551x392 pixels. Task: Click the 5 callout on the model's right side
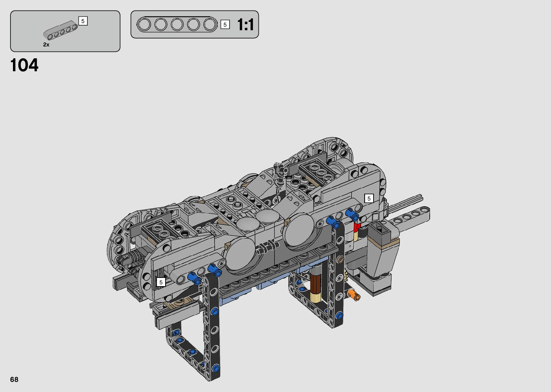[x=369, y=198]
